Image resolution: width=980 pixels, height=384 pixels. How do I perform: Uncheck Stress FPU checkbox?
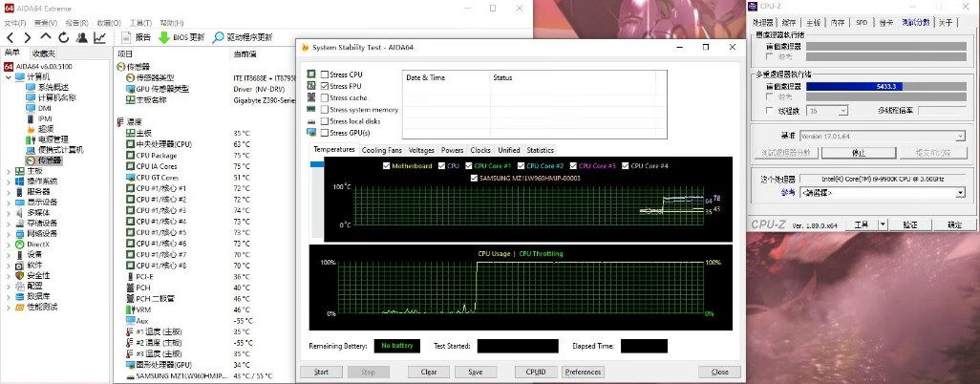tap(325, 86)
